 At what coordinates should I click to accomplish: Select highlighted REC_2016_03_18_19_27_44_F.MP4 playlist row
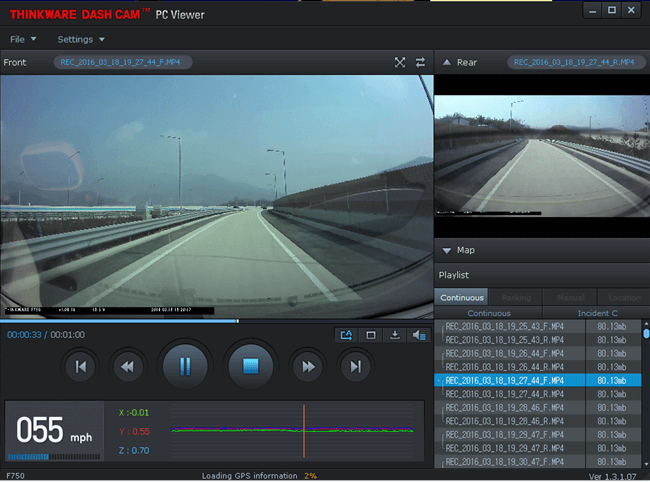pyautogui.click(x=537, y=380)
